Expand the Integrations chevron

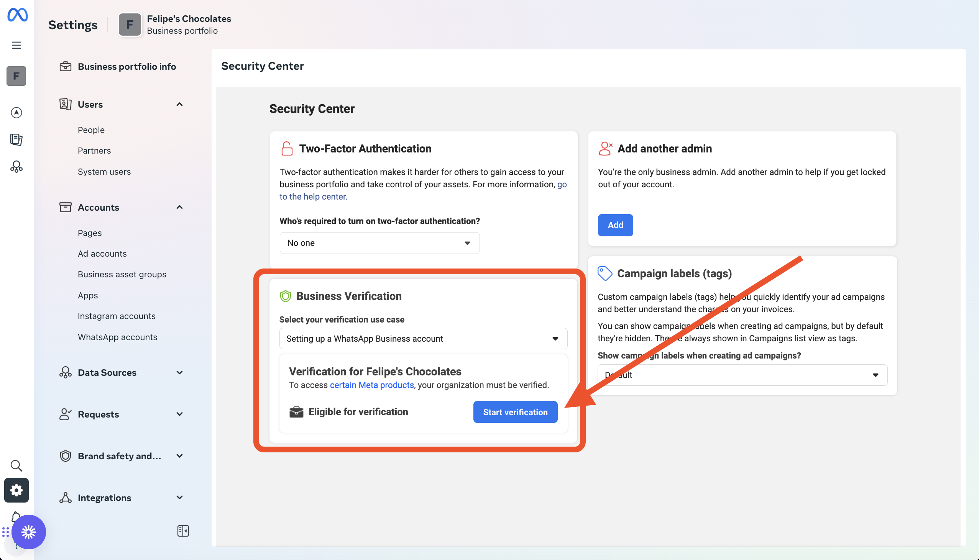pos(179,498)
